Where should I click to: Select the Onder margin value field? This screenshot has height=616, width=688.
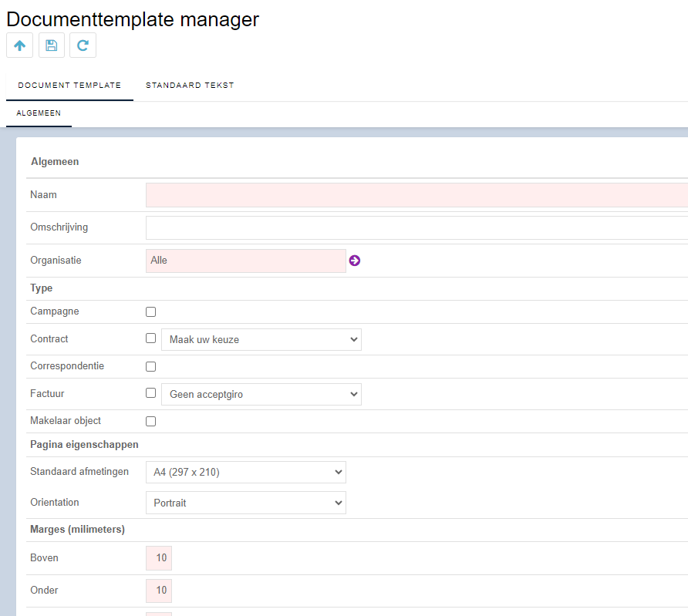(x=159, y=591)
